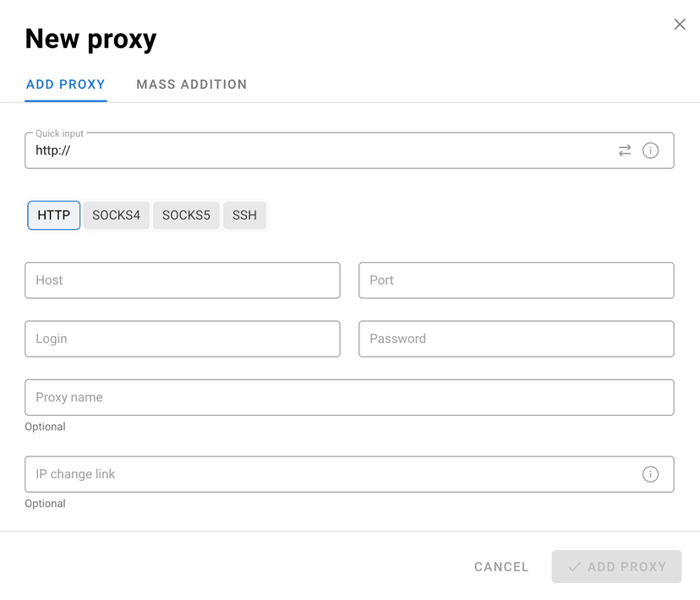Click the checkmark icon on Add Proxy button
The width and height of the screenshot is (700, 600).
click(575, 567)
